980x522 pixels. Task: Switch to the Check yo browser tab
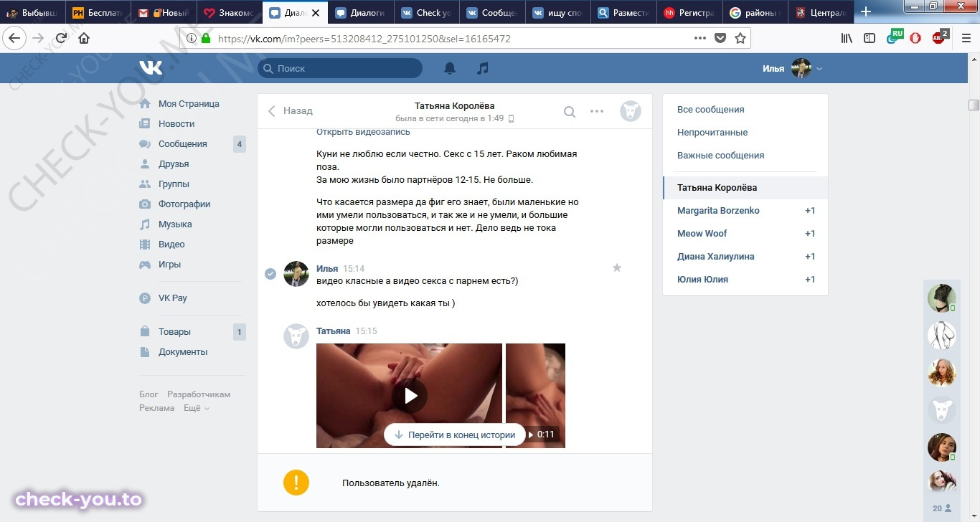pyautogui.click(x=427, y=12)
